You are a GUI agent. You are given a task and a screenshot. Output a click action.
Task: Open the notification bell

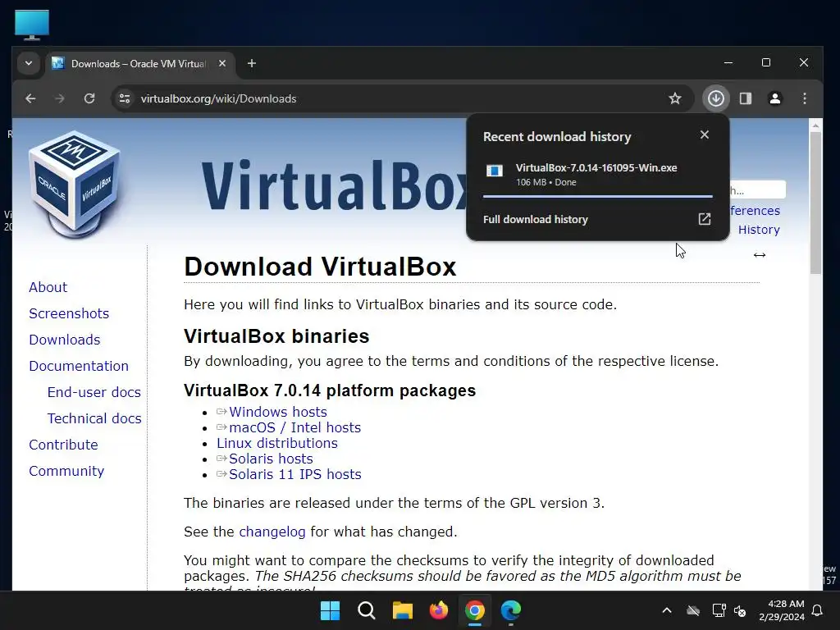pos(818,610)
